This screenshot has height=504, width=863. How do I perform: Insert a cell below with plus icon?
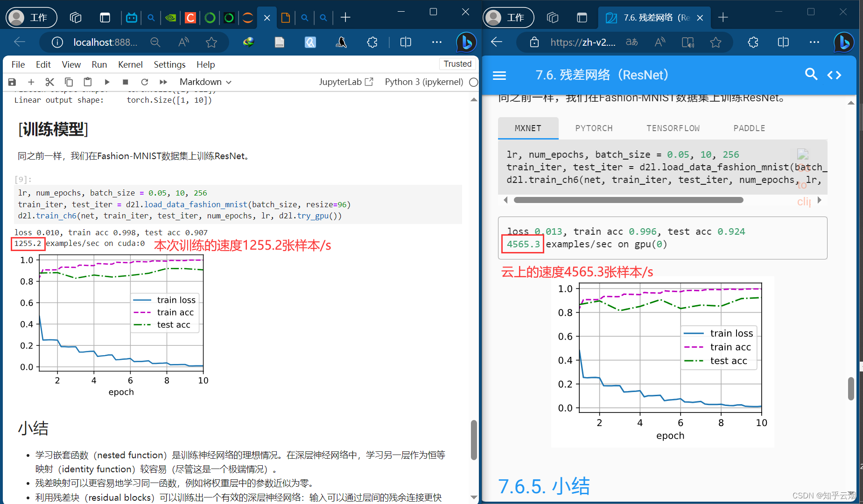coord(31,82)
